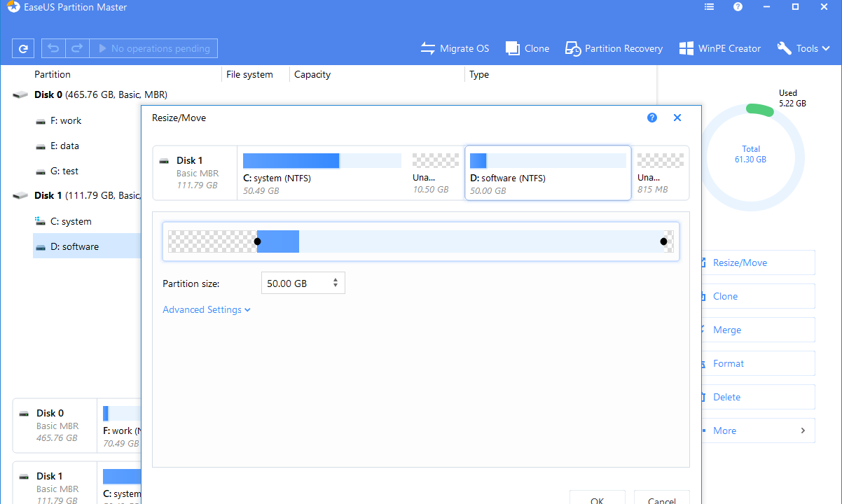The image size is (842, 504).
Task: Click the redo arrow icon
Action: click(x=77, y=48)
